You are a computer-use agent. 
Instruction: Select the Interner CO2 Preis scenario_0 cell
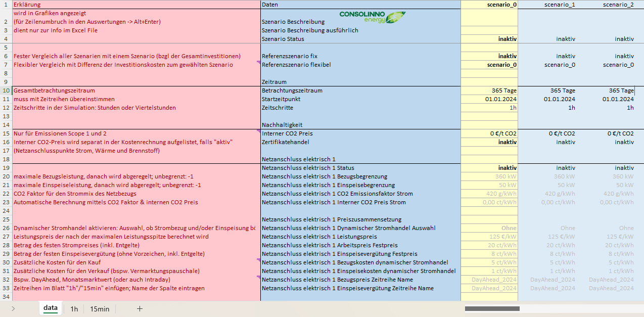(x=489, y=133)
